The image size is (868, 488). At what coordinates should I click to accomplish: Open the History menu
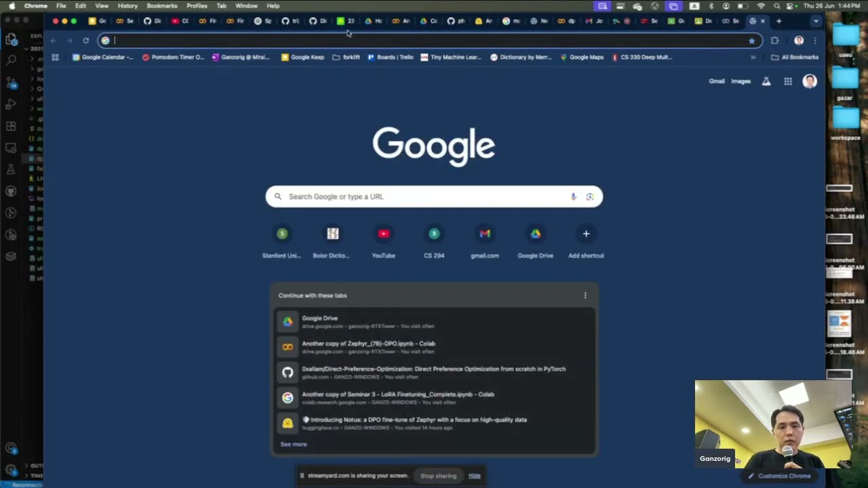(x=127, y=6)
